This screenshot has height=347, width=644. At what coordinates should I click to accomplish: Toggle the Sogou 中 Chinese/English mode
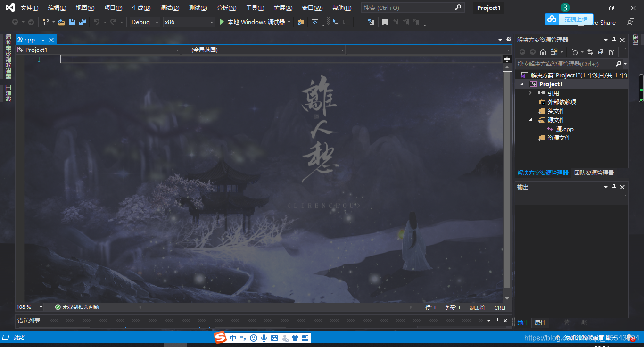pyautogui.click(x=233, y=338)
